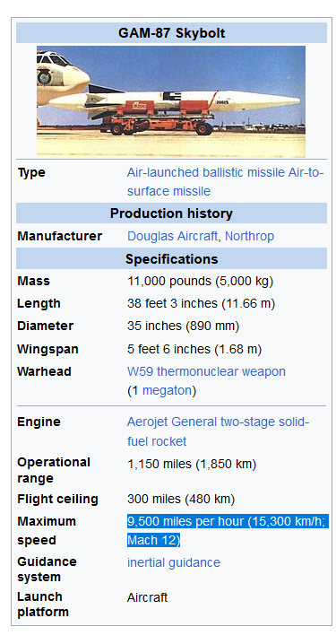Viewport: 336px width, 644px height.
Task: Click the Diameter value 35 inches
Action: tap(183, 326)
